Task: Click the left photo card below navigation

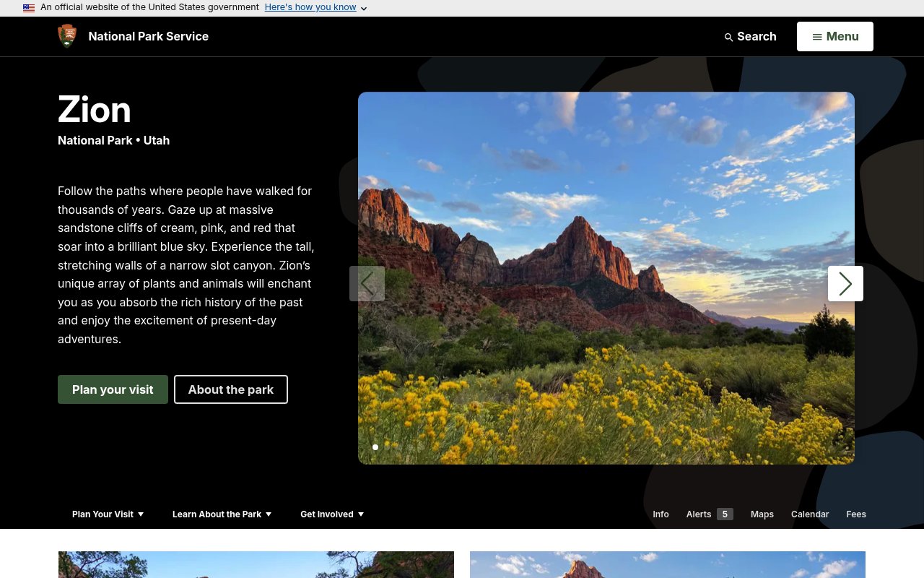Action: [256, 565]
